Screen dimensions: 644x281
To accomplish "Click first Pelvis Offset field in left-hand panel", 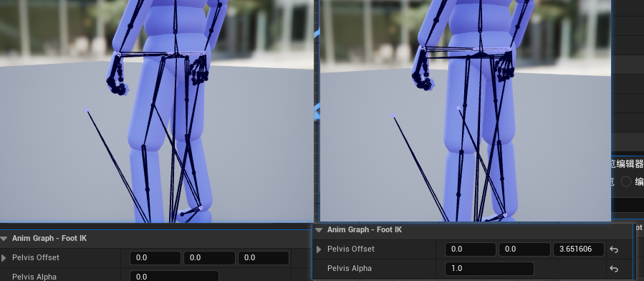I will pos(155,258).
